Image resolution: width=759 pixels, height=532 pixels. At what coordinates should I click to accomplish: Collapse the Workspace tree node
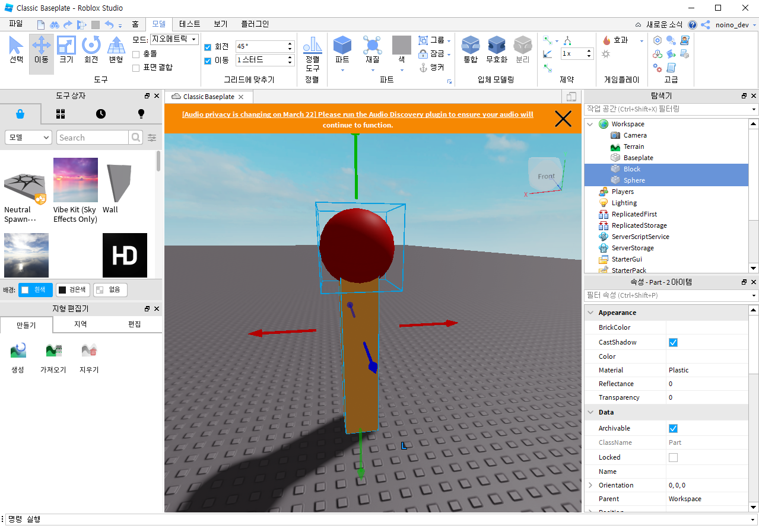(590, 124)
